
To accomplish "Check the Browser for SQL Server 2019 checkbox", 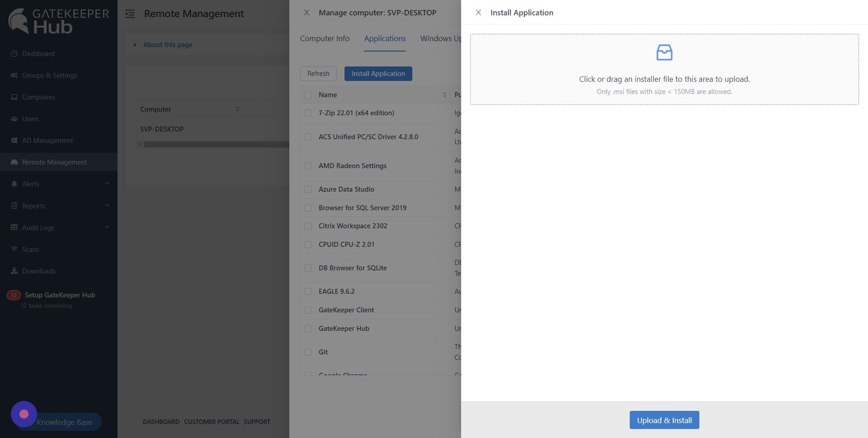I will 308,208.
